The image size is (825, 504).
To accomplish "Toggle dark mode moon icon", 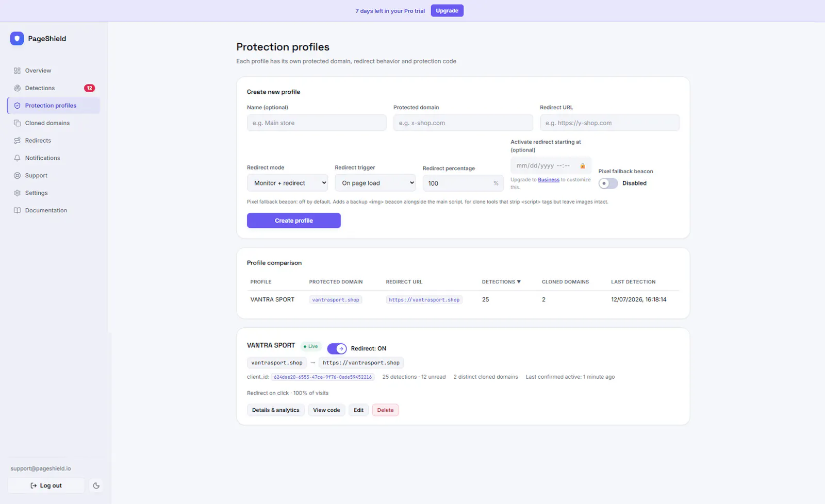I will pos(96,485).
